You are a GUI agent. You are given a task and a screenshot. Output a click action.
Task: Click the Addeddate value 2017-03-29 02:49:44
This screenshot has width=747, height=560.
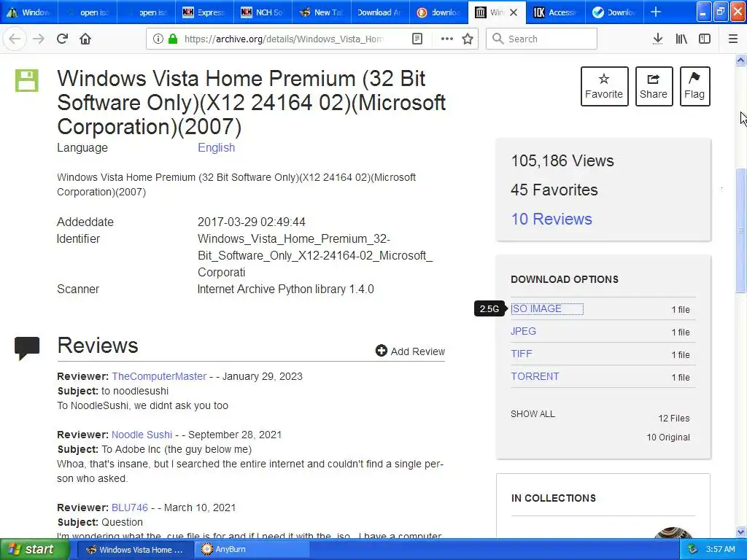(252, 222)
